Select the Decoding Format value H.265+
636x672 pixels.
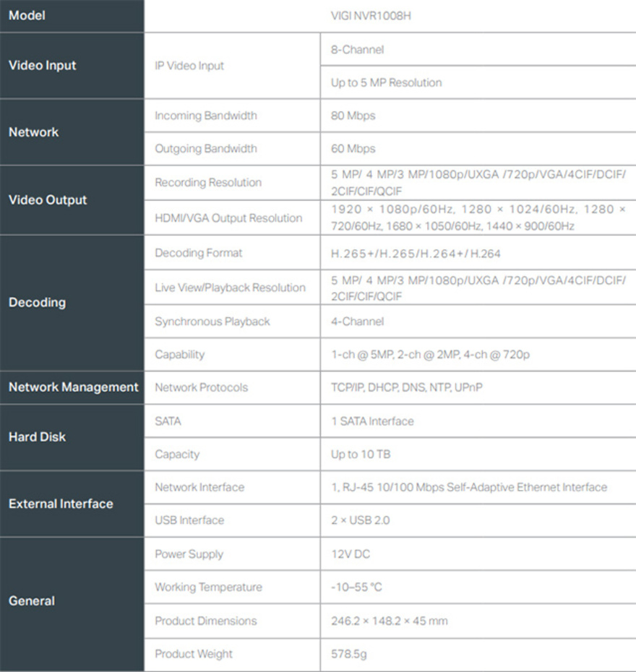416,254
